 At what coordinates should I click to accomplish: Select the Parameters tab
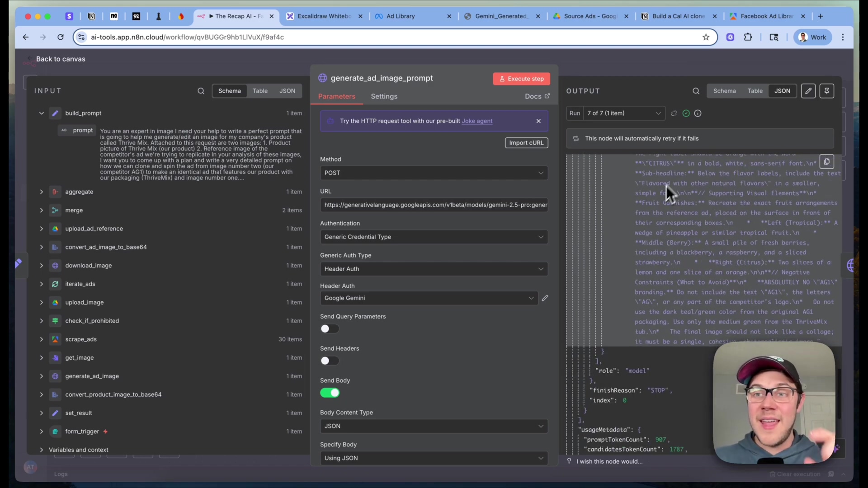(336, 96)
